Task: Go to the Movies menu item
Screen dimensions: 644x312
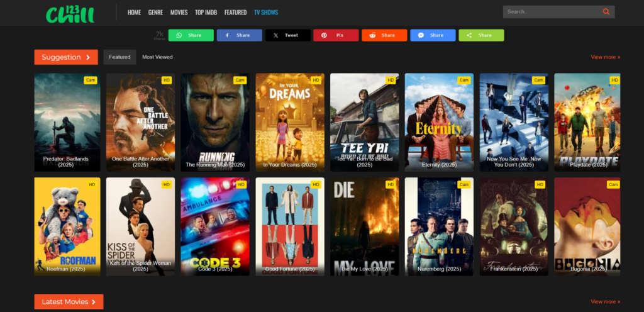Action: click(x=179, y=13)
